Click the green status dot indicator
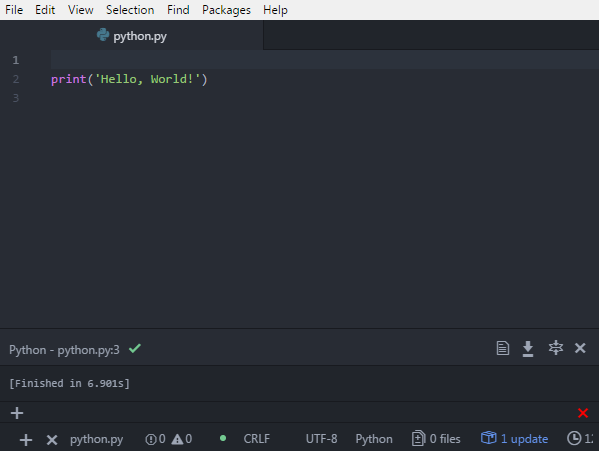Image resolution: width=599 pixels, height=451 pixels. click(223, 438)
